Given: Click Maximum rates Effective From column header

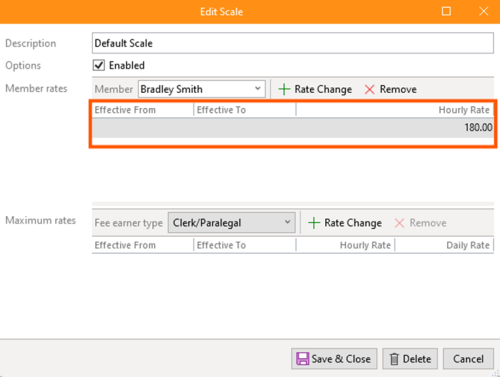Looking at the screenshot, I should pos(143,245).
